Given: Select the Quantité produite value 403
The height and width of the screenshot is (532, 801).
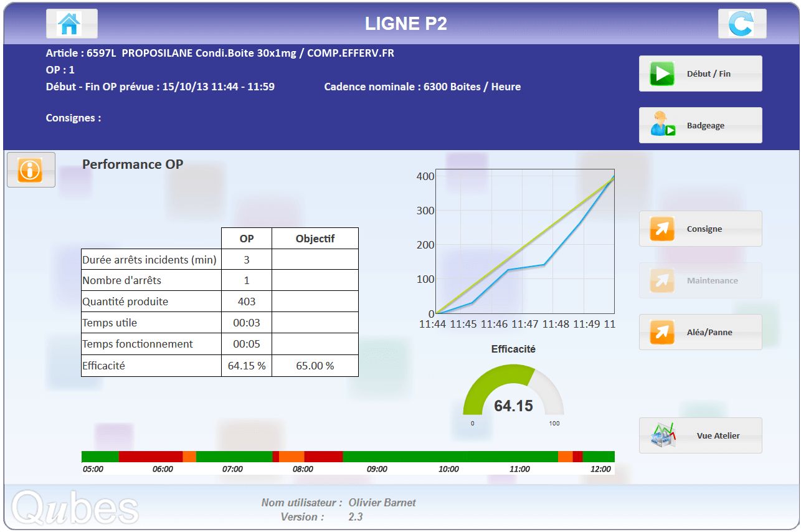Looking at the screenshot, I should point(247,302).
